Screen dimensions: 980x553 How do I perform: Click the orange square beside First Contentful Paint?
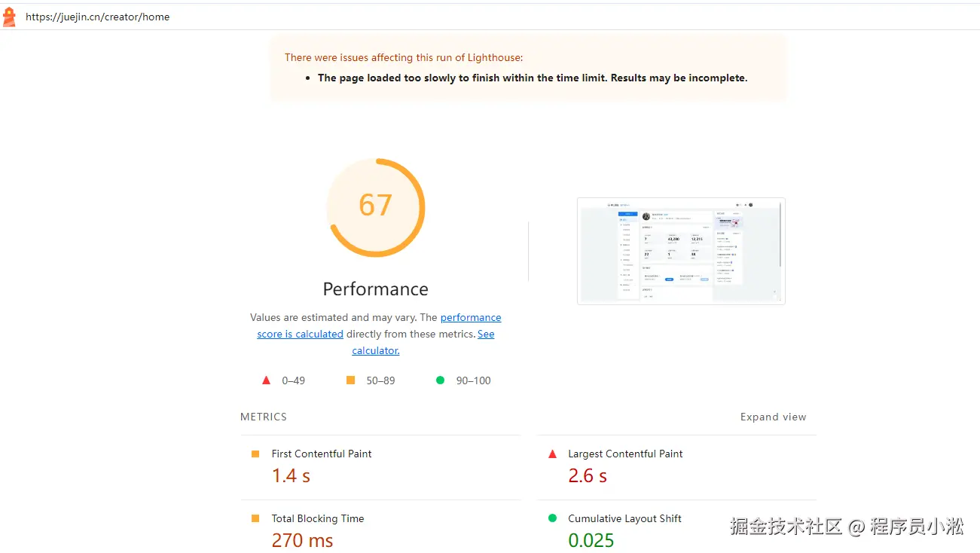click(x=255, y=454)
